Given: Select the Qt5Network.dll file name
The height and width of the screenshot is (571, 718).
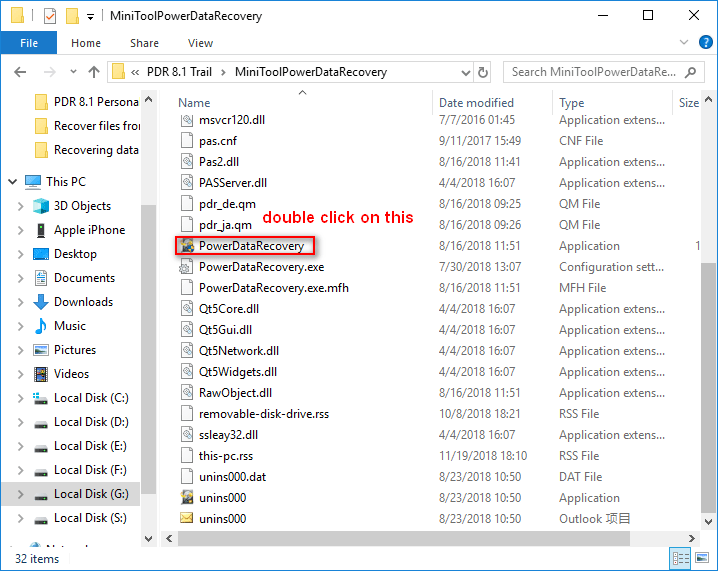Looking at the screenshot, I should [x=239, y=351].
